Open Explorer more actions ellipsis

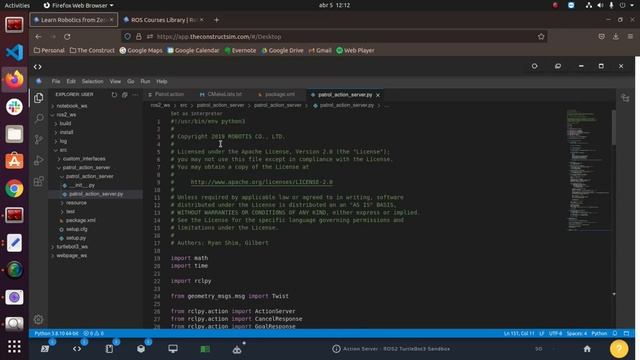135,95
